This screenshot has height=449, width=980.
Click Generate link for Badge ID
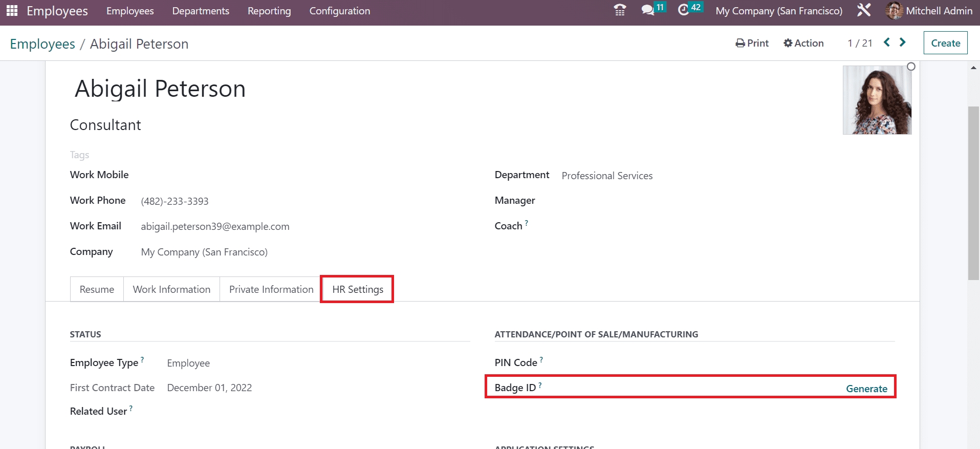(866, 389)
